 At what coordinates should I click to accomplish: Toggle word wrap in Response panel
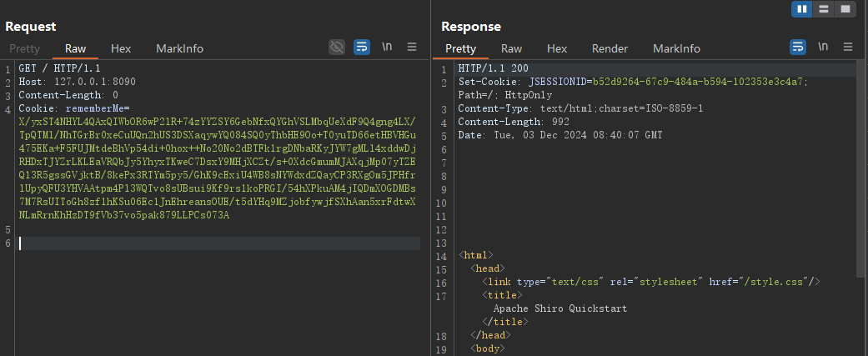(x=798, y=47)
